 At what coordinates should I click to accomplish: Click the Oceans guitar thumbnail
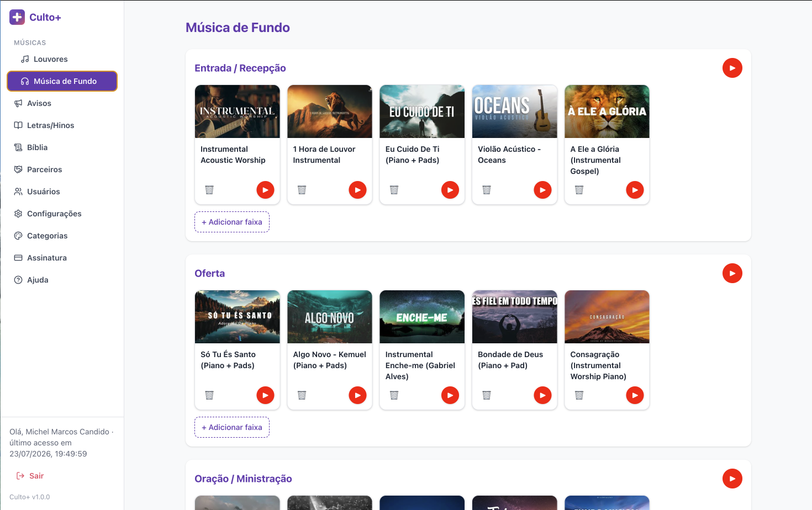(515, 111)
